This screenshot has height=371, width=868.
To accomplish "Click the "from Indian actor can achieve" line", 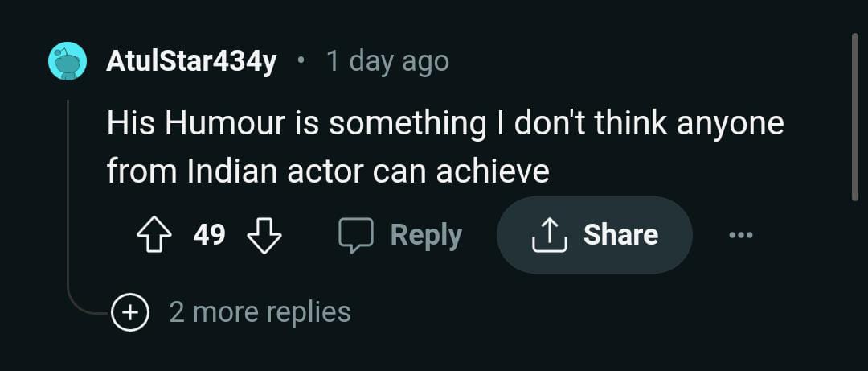I will (328, 171).
